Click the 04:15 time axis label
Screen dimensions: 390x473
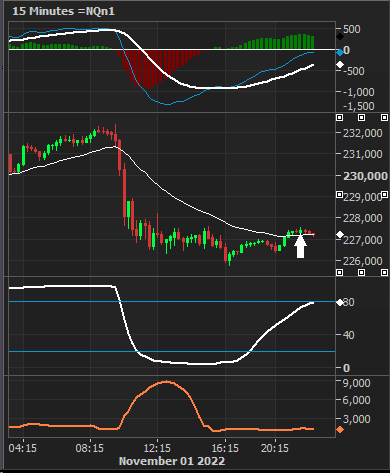pos(23,448)
